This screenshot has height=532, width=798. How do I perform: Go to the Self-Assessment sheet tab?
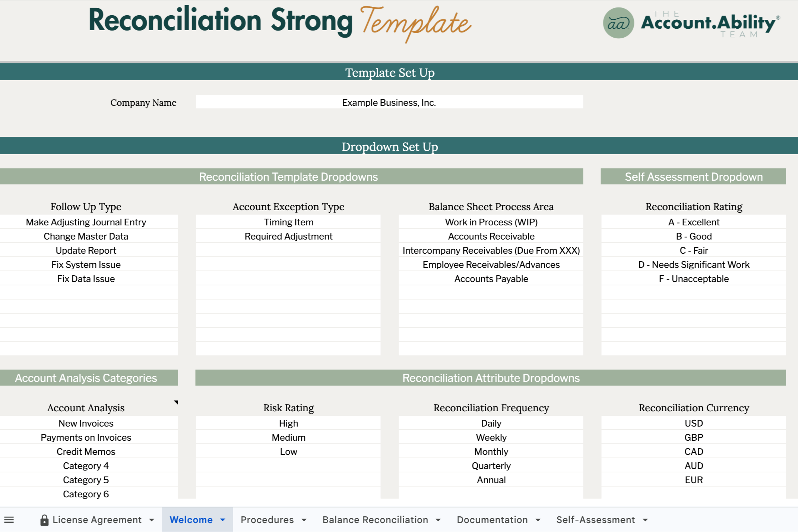[x=595, y=520]
